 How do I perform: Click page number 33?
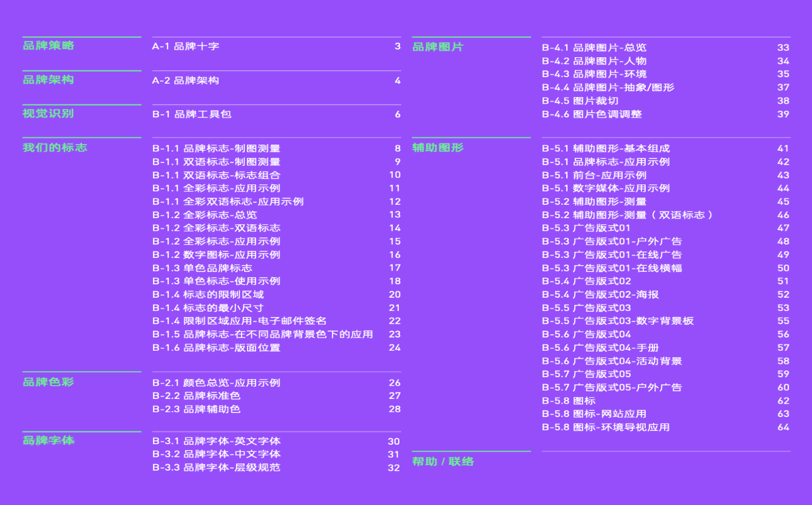[783, 48]
